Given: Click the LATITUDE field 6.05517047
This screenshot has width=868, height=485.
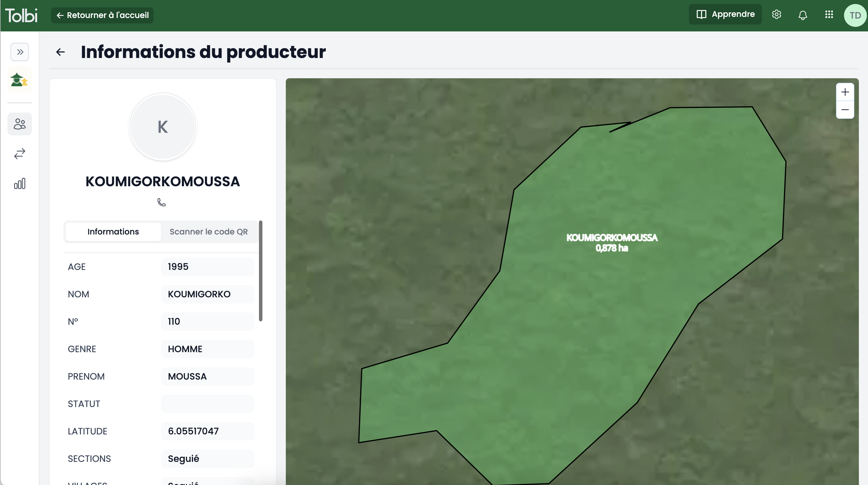Looking at the screenshot, I should coord(208,431).
